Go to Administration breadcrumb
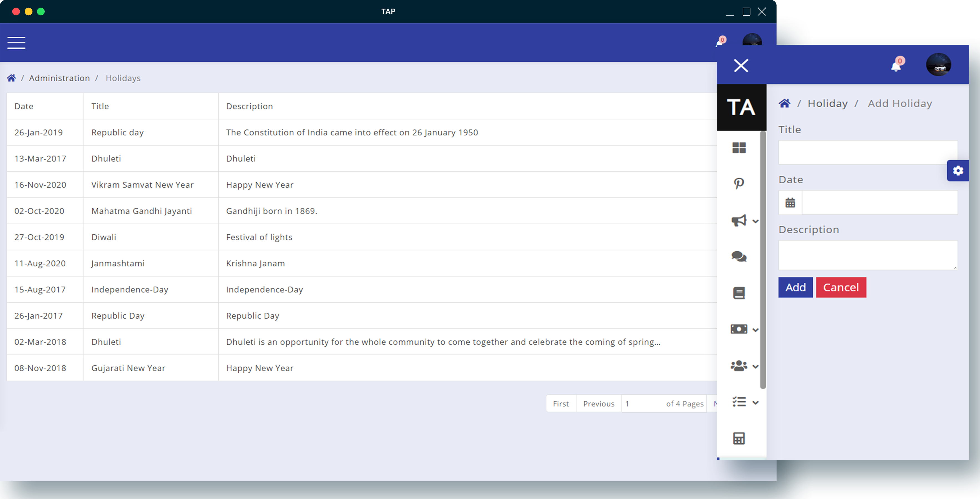Screen dimensions: 980x499 59,78
